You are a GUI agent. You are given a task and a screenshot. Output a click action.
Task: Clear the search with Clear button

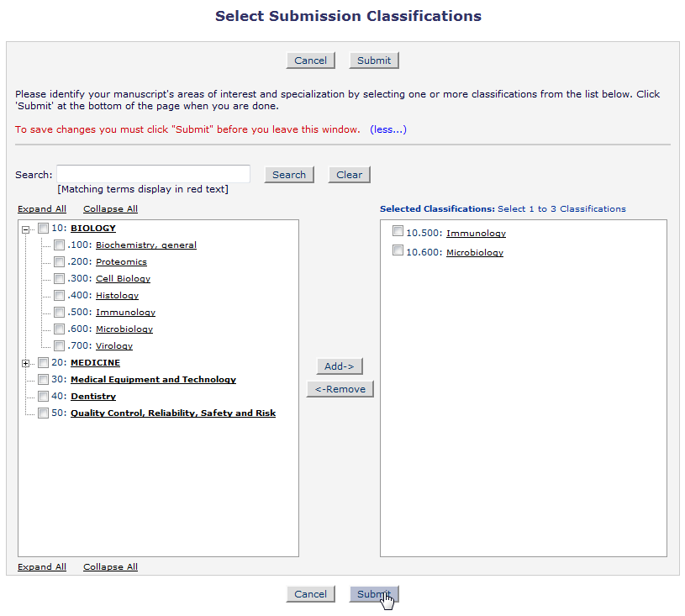349,175
